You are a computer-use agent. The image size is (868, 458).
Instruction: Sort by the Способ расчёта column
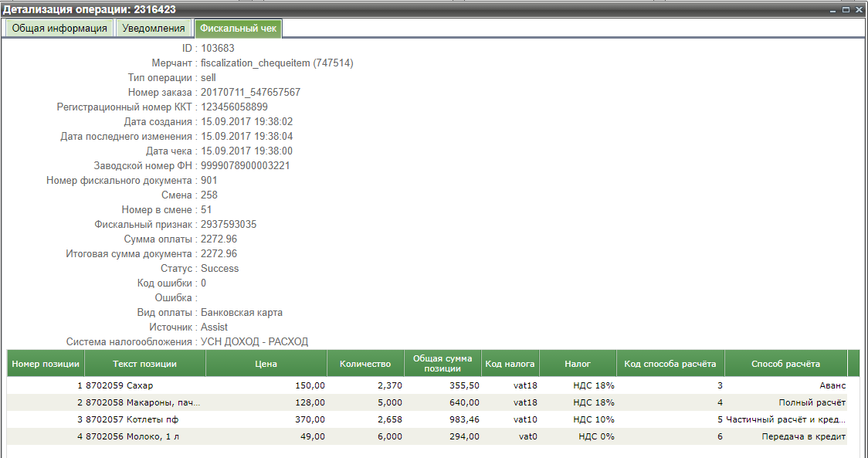coord(785,364)
